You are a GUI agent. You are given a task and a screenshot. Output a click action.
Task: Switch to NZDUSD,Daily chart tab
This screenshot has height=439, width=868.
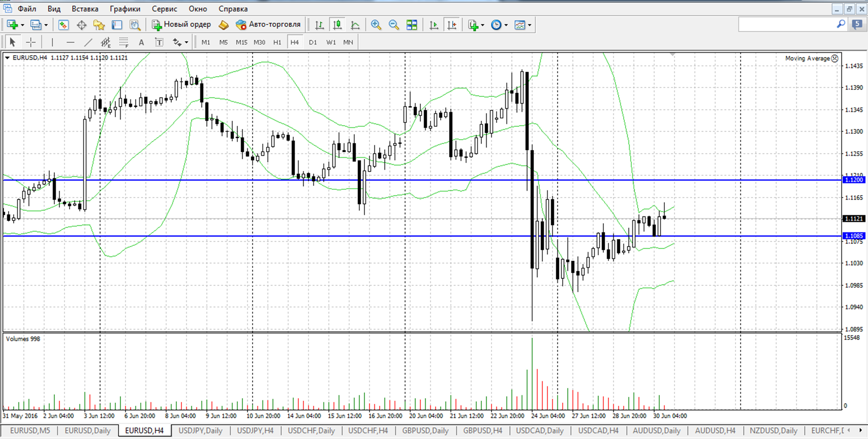(774, 431)
